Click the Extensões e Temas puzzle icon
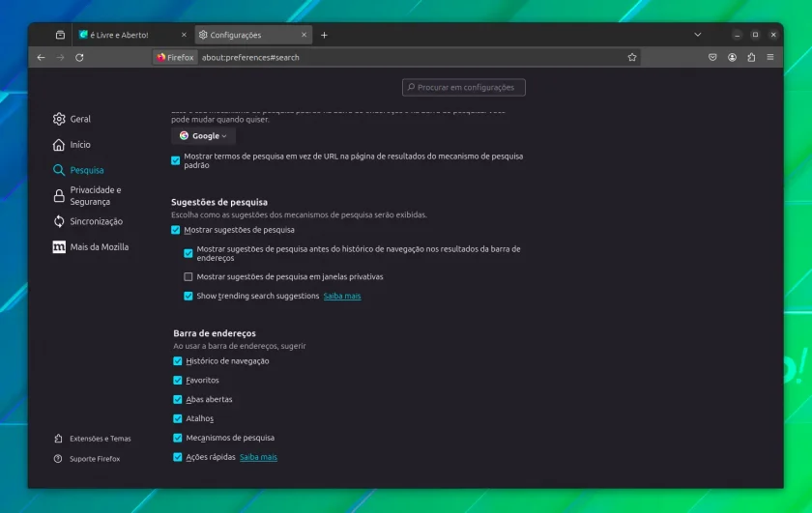Screen dimensions: 812x513 click(x=58, y=439)
